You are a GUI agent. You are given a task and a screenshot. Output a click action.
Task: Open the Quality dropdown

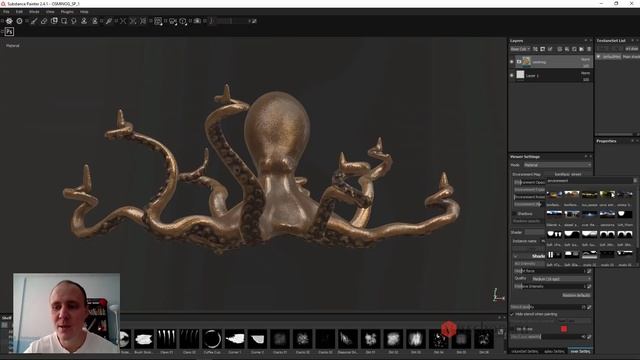[561, 279]
